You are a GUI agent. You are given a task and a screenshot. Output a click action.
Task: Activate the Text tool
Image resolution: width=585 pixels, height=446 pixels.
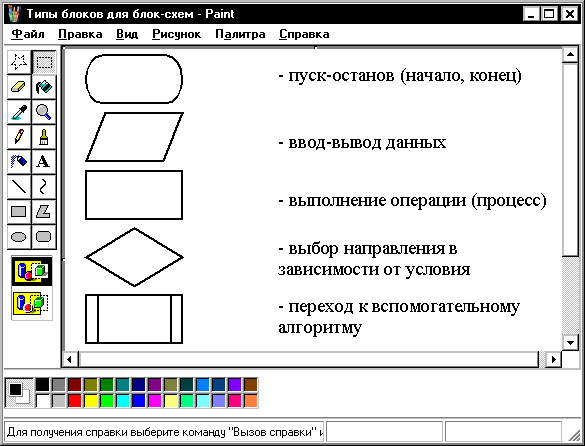[44, 162]
